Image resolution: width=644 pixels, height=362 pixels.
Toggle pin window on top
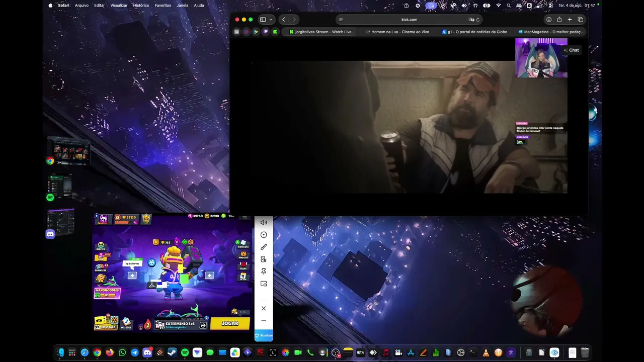[264, 271]
